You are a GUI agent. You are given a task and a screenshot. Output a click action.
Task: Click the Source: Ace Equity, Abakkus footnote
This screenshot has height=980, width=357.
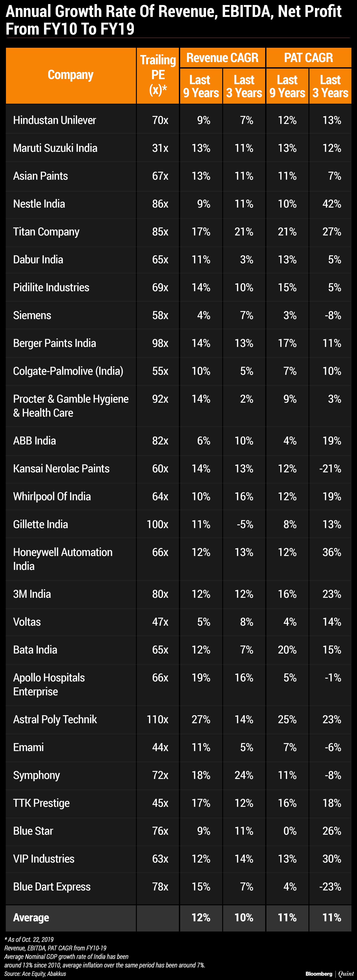35,973
